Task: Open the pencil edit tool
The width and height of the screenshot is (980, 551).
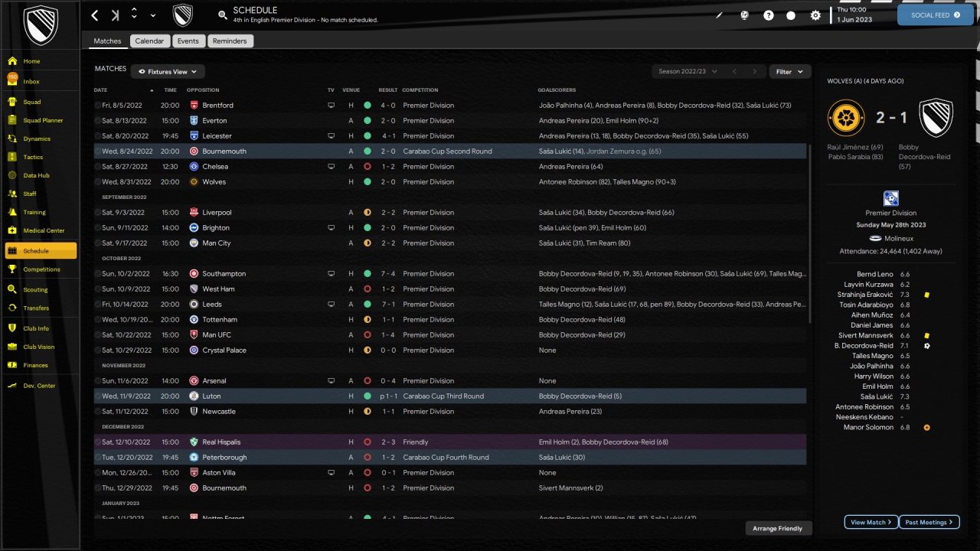Action: (x=719, y=15)
